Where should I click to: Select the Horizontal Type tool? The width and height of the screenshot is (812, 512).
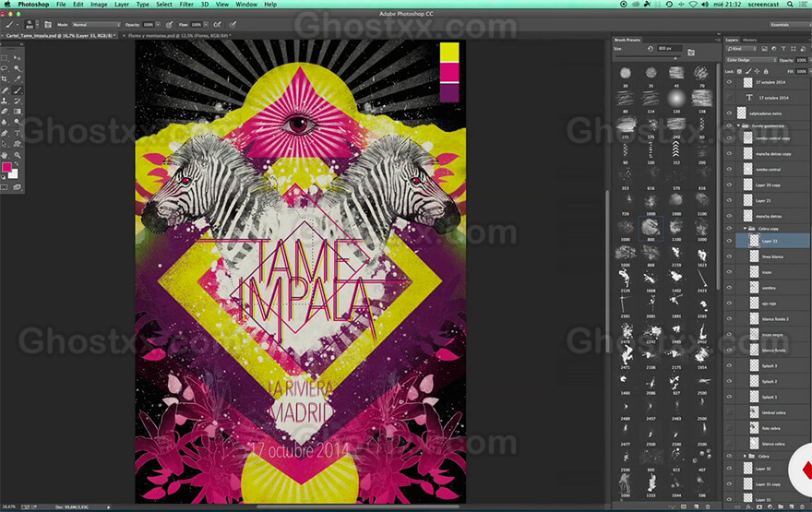(18, 133)
